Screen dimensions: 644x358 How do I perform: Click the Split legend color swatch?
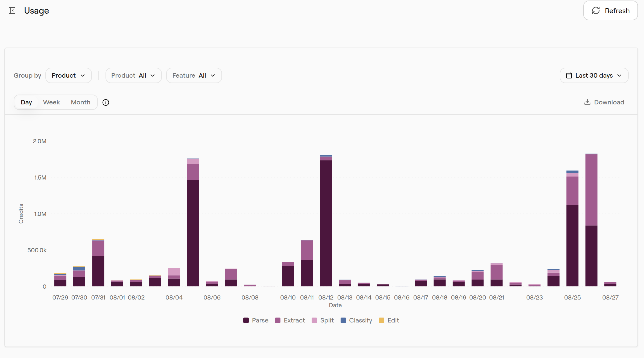(x=314, y=320)
